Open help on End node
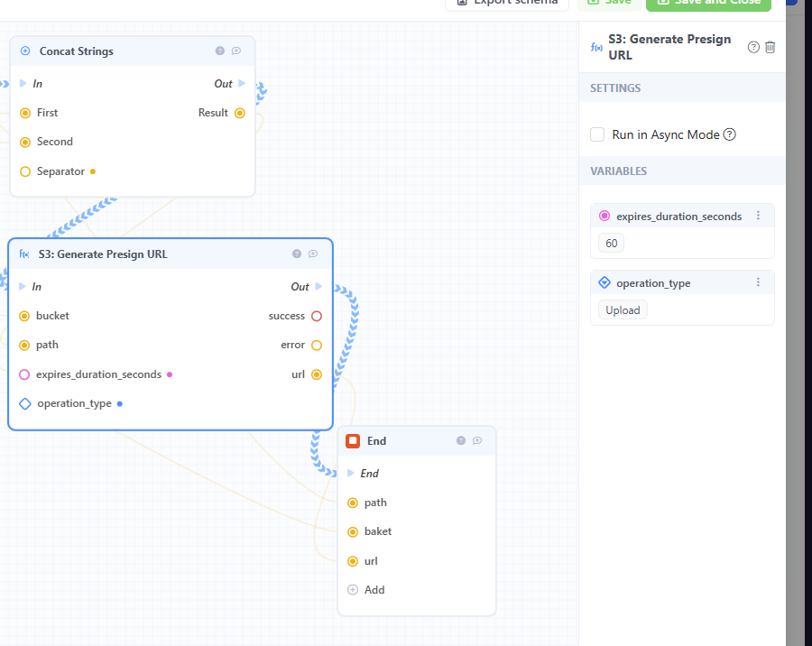Viewport: 812px width, 646px height. pyautogui.click(x=461, y=441)
